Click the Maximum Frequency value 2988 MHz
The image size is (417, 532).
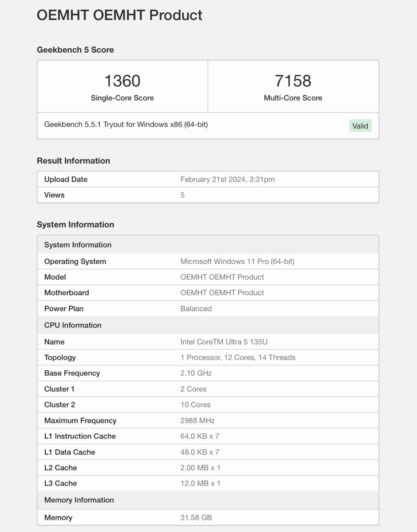point(197,421)
